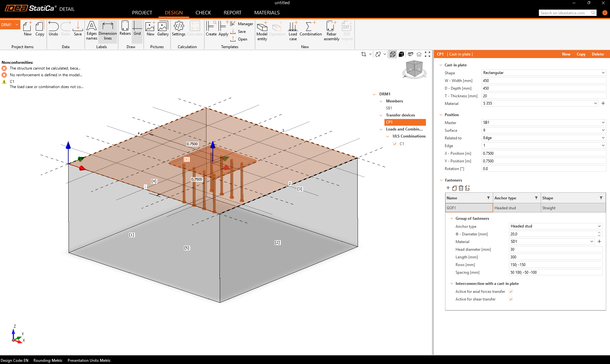Toggle the C1 combination checkbox in tree

point(395,144)
